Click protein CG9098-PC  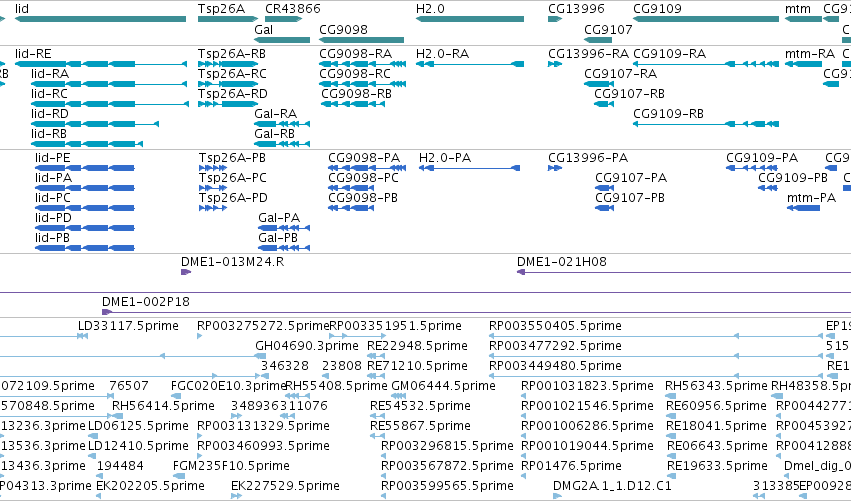(351, 188)
